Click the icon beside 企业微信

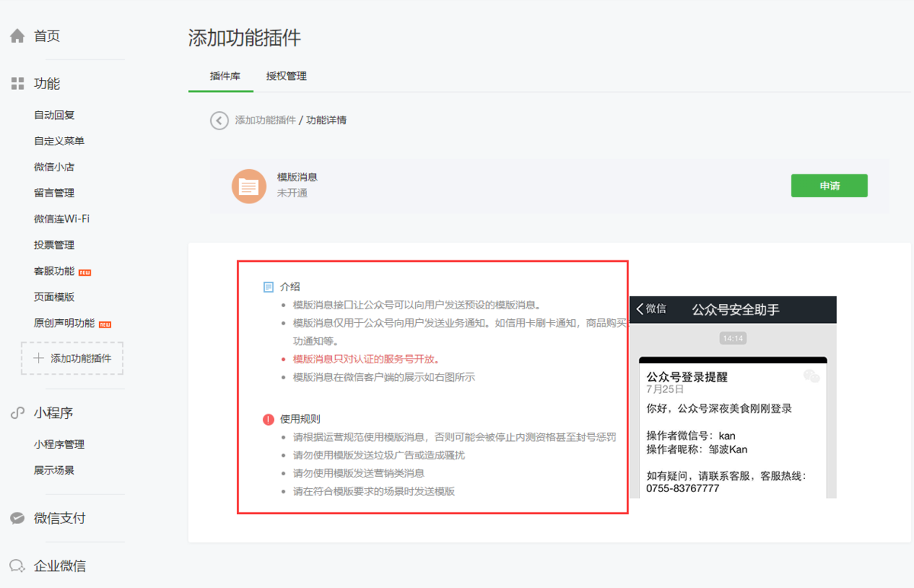click(18, 566)
